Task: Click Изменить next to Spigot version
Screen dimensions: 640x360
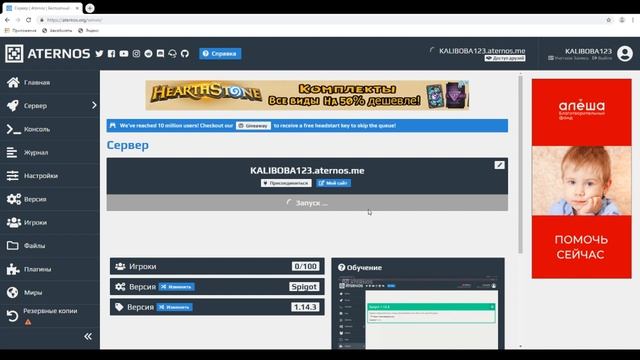Action: tap(176, 287)
